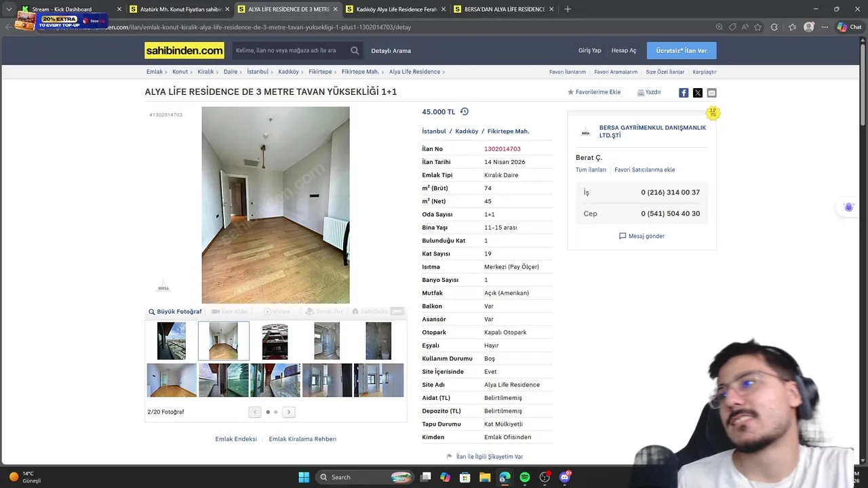Open a new browser tab
Screen dimensions: 868x488
click(x=568, y=9)
